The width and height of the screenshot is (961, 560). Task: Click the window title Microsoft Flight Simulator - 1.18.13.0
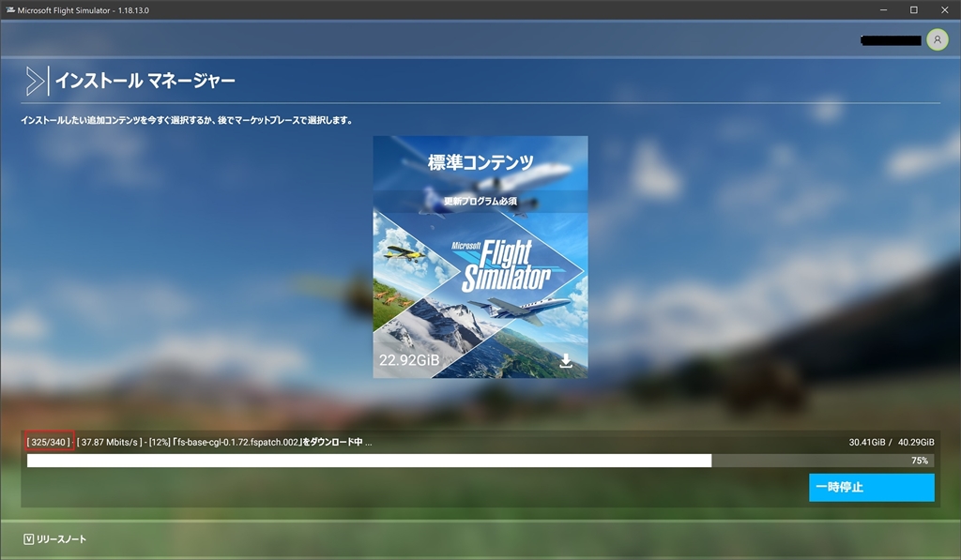pos(84,10)
